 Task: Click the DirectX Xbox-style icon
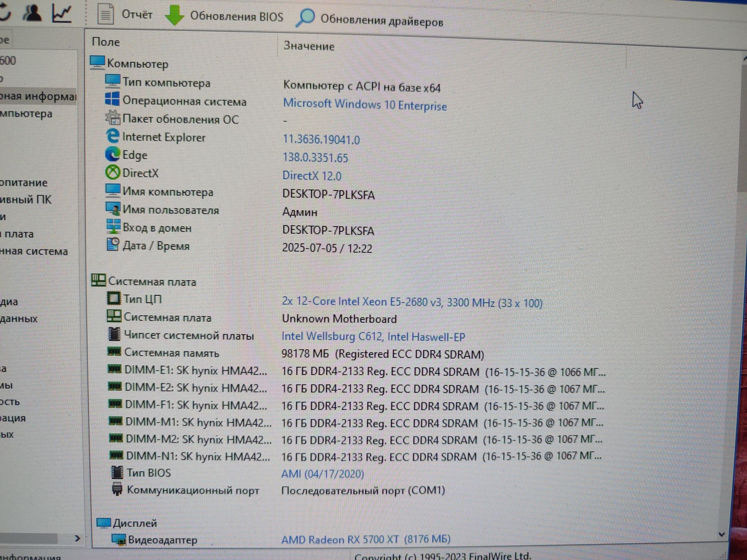[112, 172]
